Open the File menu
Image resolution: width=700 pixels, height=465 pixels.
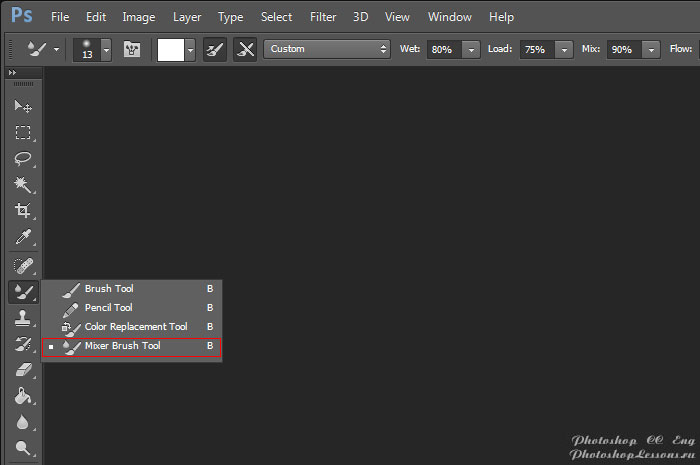[60, 17]
